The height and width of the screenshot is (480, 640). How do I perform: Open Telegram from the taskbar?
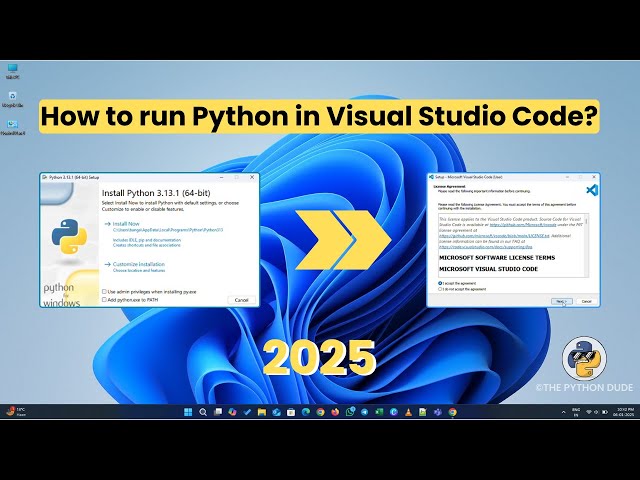pyautogui.click(x=364, y=412)
